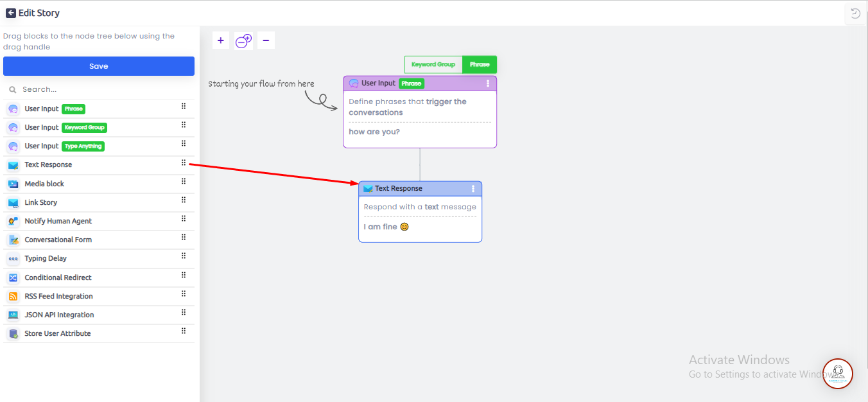Reset zoom using the magnifier icon
This screenshot has height=402, width=868.
243,40
